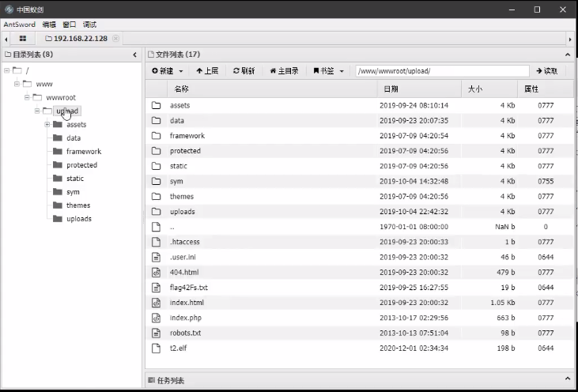
Task: Expand the 任务列表 task panel
Action: coord(566,380)
